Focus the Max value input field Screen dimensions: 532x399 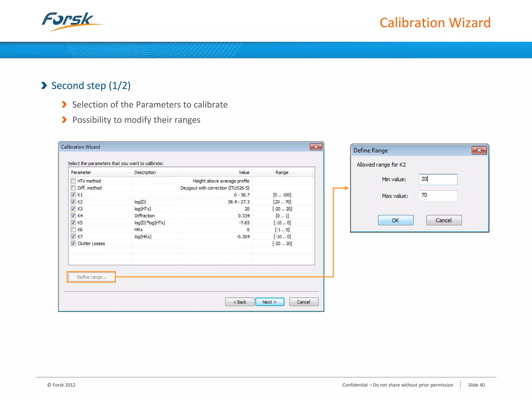coord(438,195)
